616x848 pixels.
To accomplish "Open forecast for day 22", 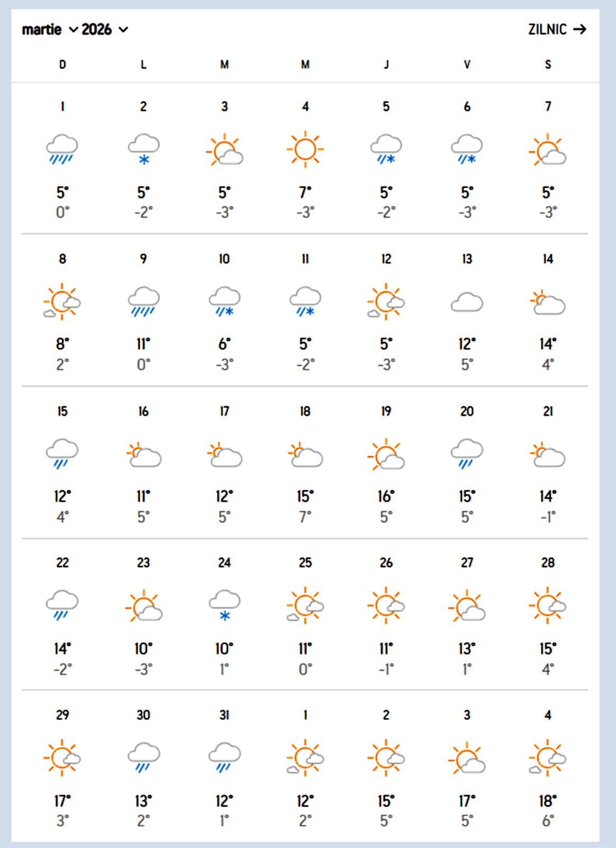I will click(x=63, y=562).
